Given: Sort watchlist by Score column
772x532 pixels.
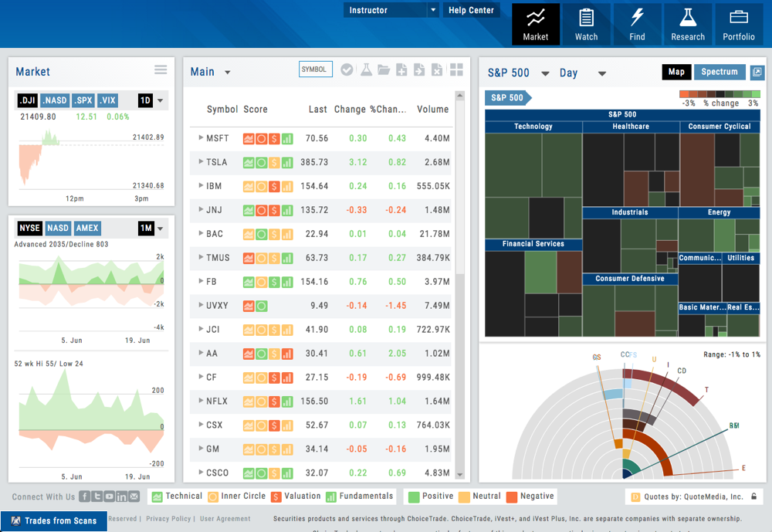Looking at the screenshot, I should pos(256,110).
